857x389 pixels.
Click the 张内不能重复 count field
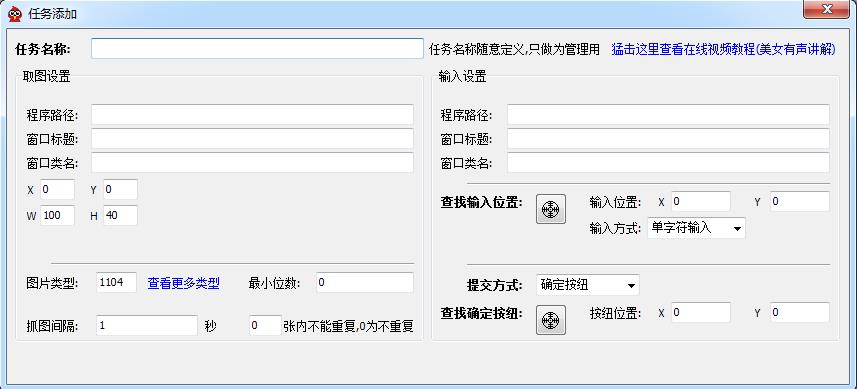[265, 326]
